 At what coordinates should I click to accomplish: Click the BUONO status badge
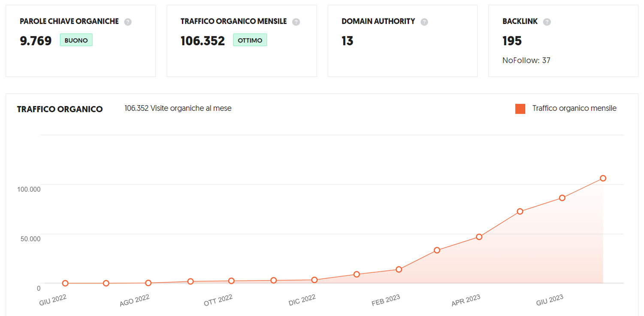(x=76, y=40)
